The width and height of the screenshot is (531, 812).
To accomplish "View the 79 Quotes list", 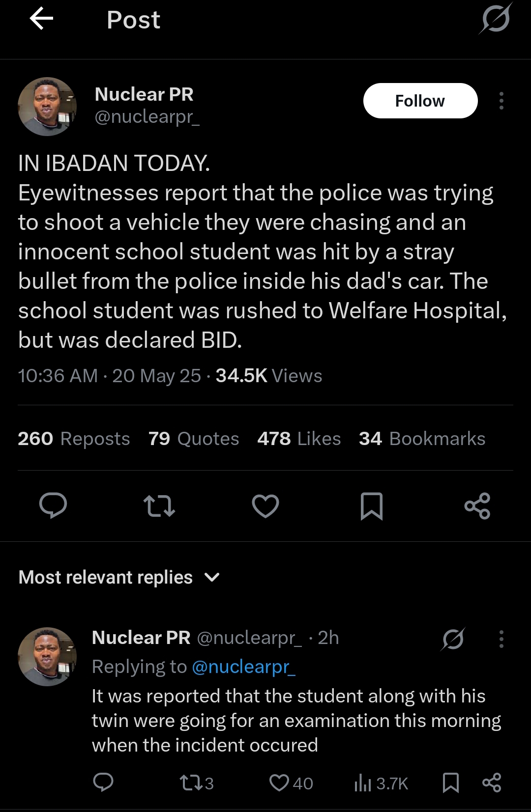I will (x=194, y=439).
